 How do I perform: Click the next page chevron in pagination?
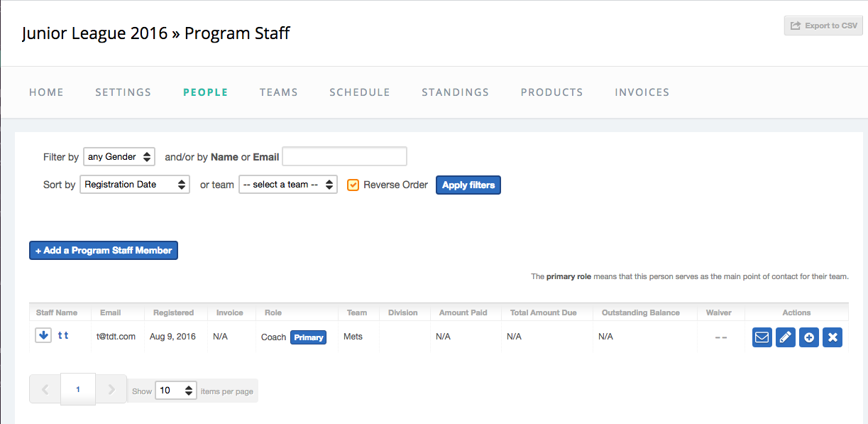click(x=111, y=389)
